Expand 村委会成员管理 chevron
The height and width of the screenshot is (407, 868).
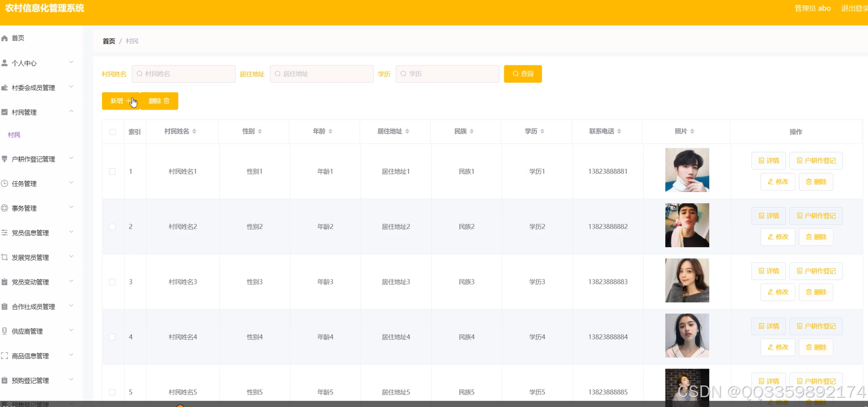coord(71,87)
